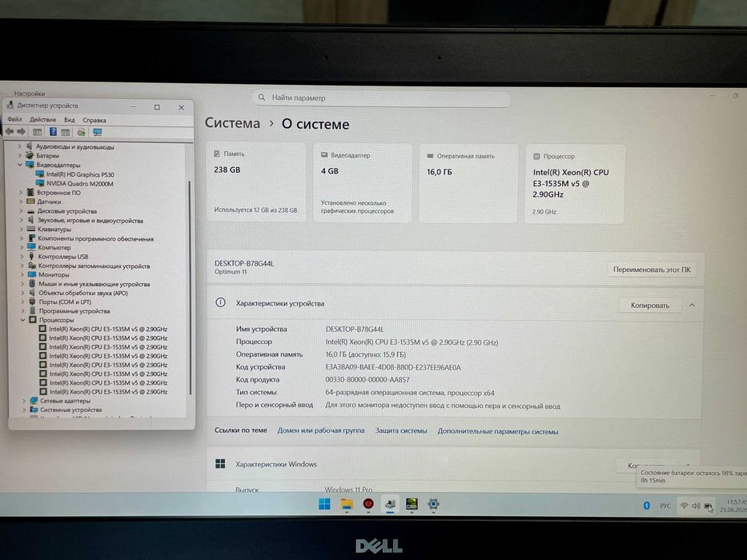Image resolution: width=747 pixels, height=560 pixels.
Task: Open the red round app on the taskbar
Action: click(367, 504)
